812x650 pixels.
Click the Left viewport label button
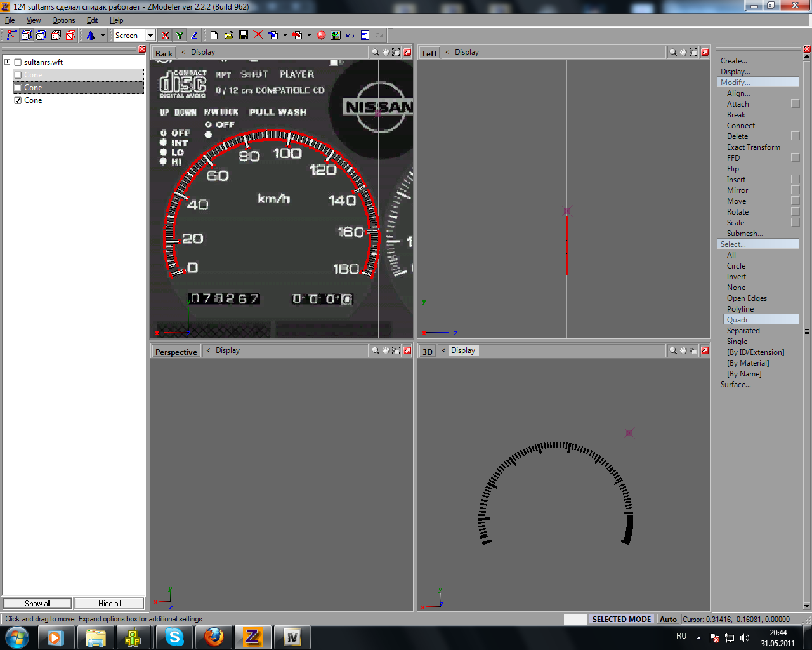(x=430, y=53)
